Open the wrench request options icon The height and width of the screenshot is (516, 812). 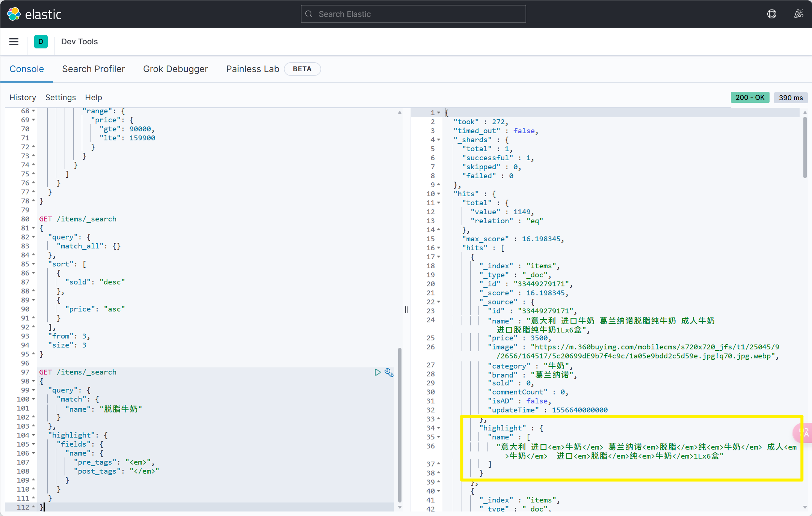pyautogui.click(x=389, y=372)
